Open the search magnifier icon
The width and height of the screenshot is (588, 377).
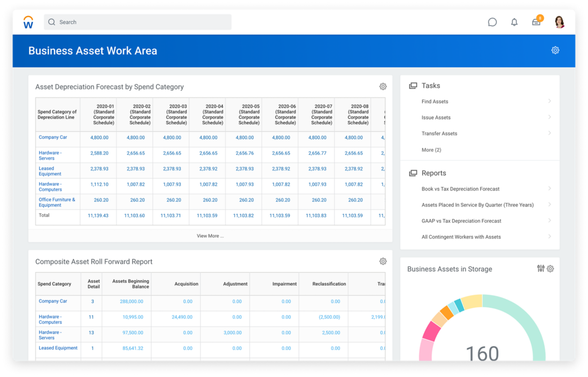coord(51,22)
